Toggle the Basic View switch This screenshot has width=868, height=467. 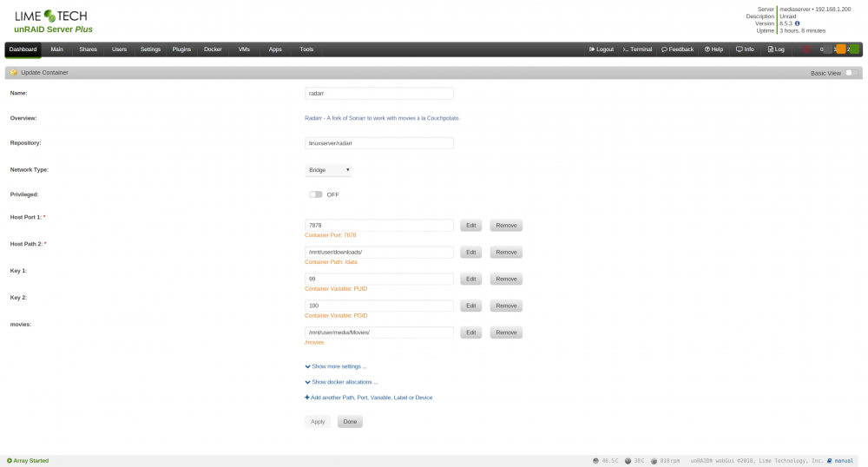click(852, 73)
